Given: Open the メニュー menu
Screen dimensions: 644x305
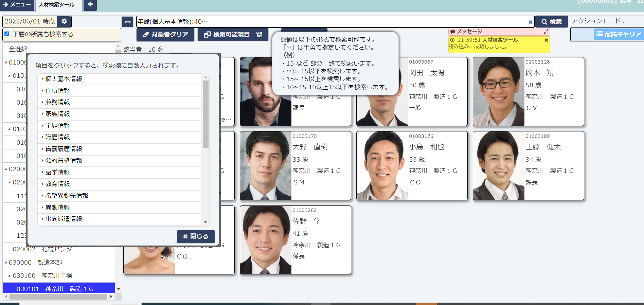Looking at the screenshot, I should click(x=17, y=5).
